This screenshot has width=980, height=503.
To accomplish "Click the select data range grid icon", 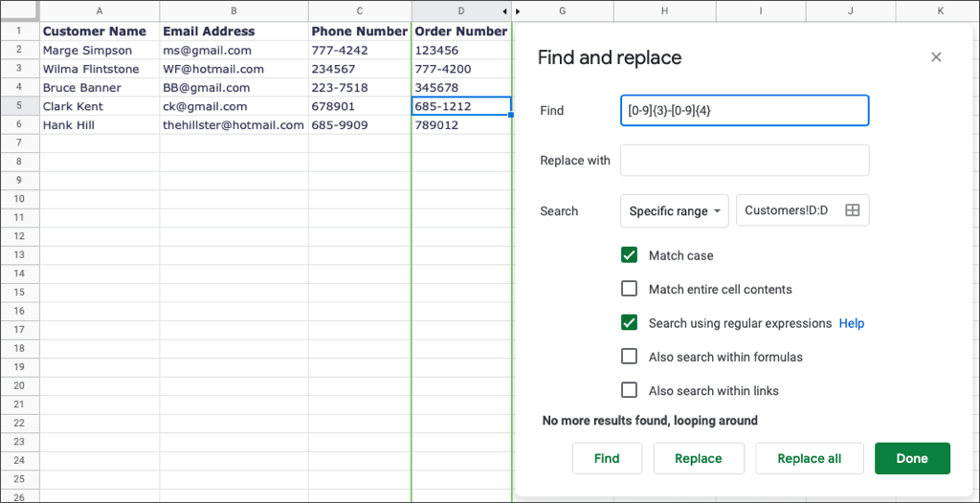I will point(852,210).
